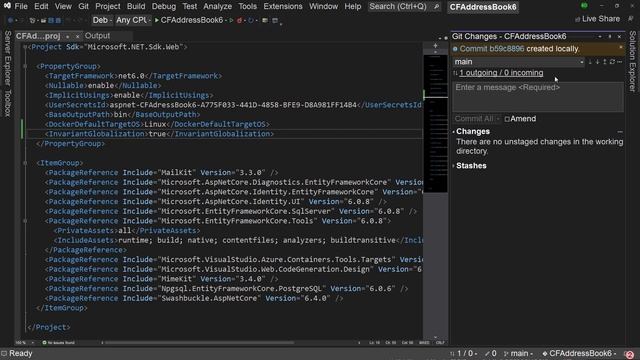Switch to the Output tab
The width and height of the screenshot is (640, 360).
point(97,36)
